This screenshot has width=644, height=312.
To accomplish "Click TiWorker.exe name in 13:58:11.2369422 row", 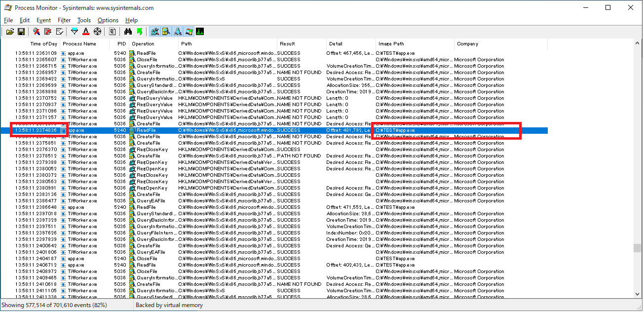I will [x=82, y=78].
